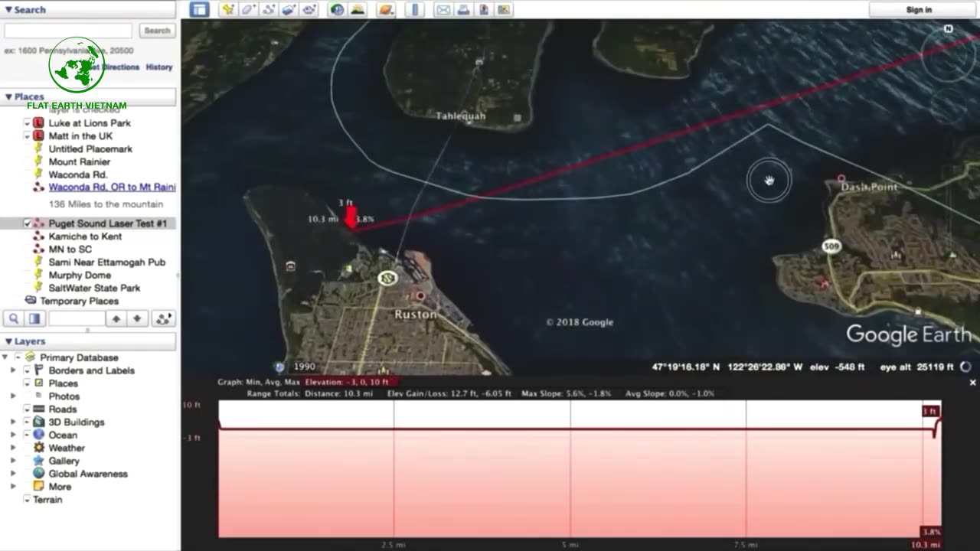The height and width of the screenshot is (551, 980).
Task: Expand Borders and Labels layer
Action: (13, 370)
